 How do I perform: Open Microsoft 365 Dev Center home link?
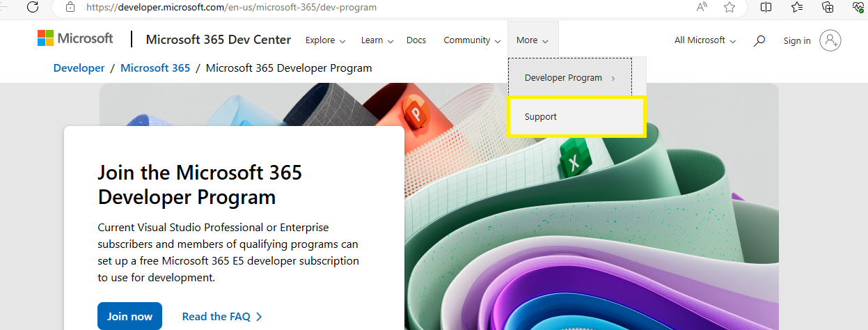click(x=219, y=40)
